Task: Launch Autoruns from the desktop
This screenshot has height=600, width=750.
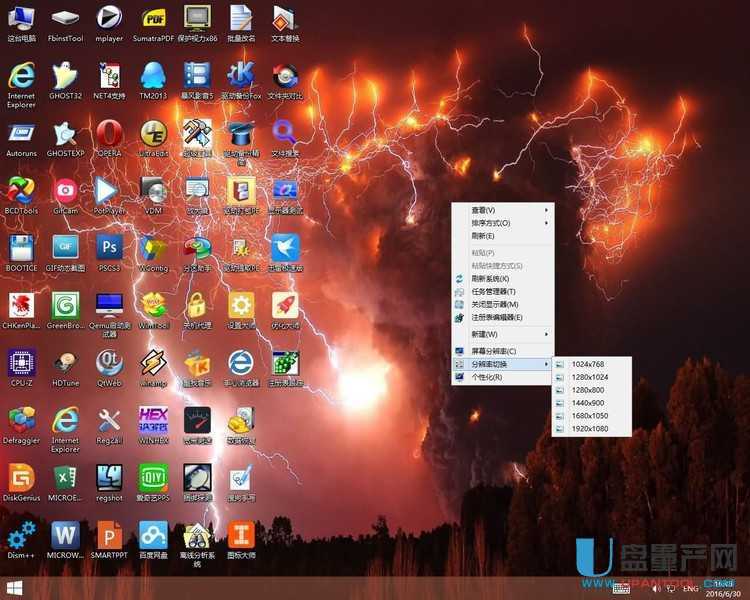Action: point(22,139)
